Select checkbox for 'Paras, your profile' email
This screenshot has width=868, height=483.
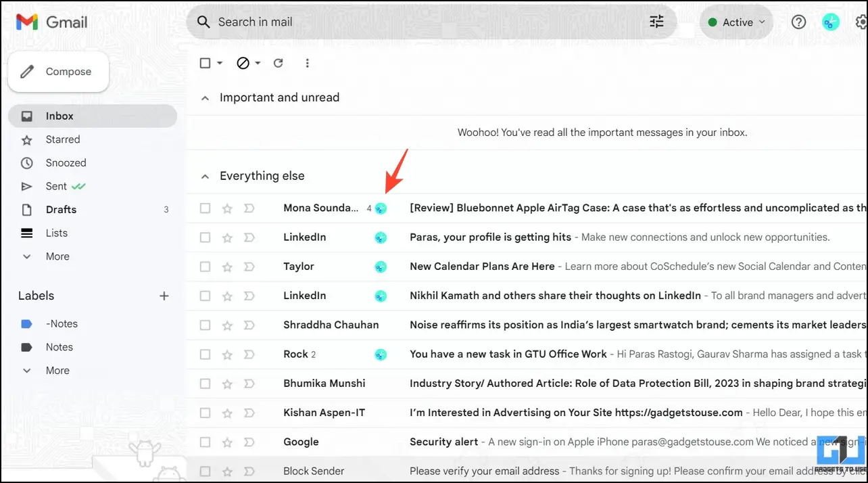coord(206,237)
